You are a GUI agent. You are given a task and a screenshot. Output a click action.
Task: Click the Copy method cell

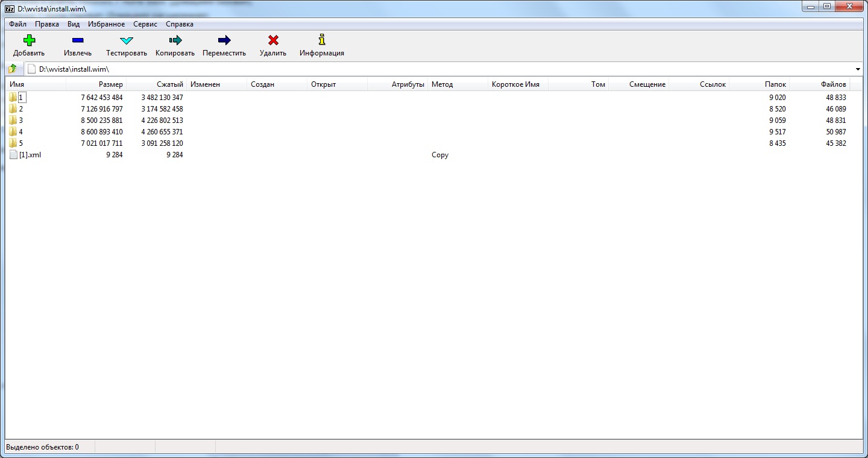[x=440, y=155]
